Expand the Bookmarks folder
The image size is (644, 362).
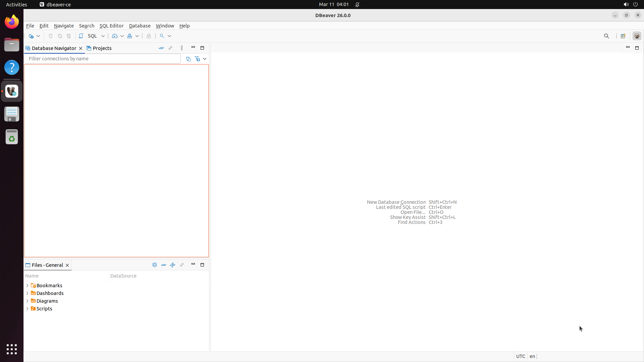click(x=27, y=286)
